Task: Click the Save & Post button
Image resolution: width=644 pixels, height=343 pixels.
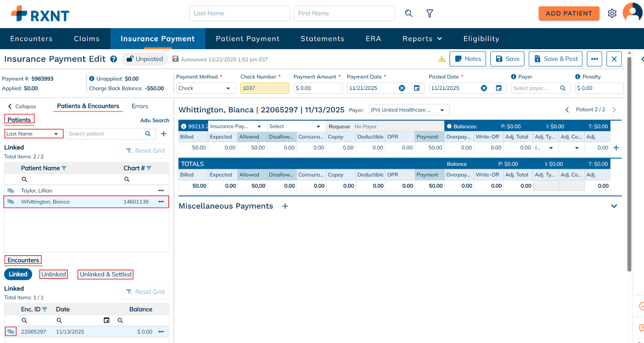Action: pos(555,59)
